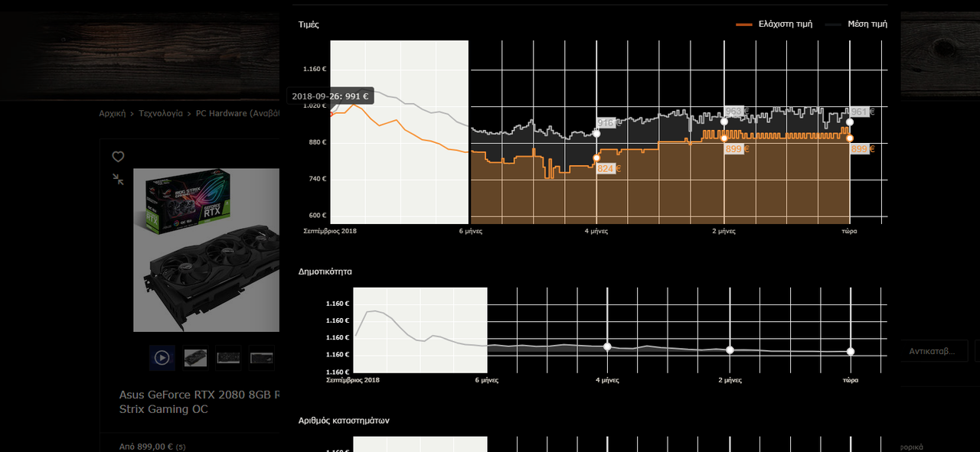Click the 824 € minimum price point
Viewport: 980px width, 452px height.
click(x=596, y=158)
